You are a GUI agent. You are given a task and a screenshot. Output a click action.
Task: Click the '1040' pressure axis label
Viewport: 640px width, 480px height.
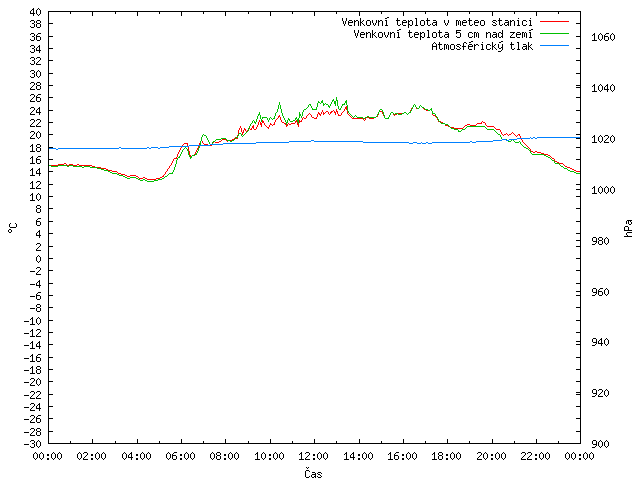(x=603, y=88)
